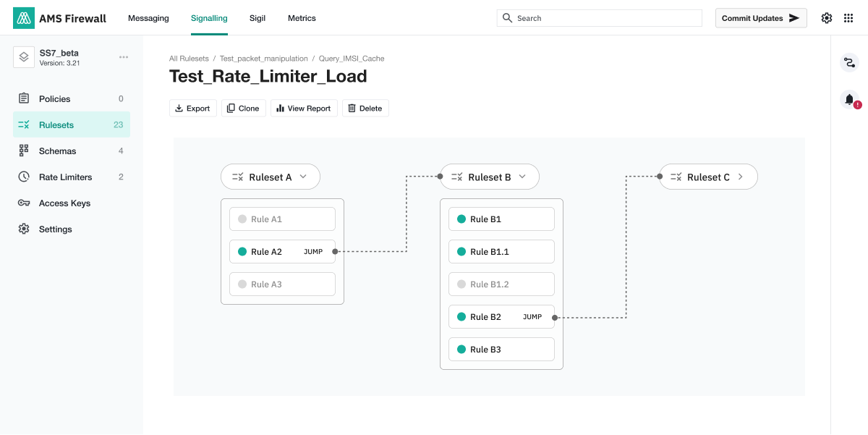Toggle the Rule B3 status dot

tap(461, 350)
